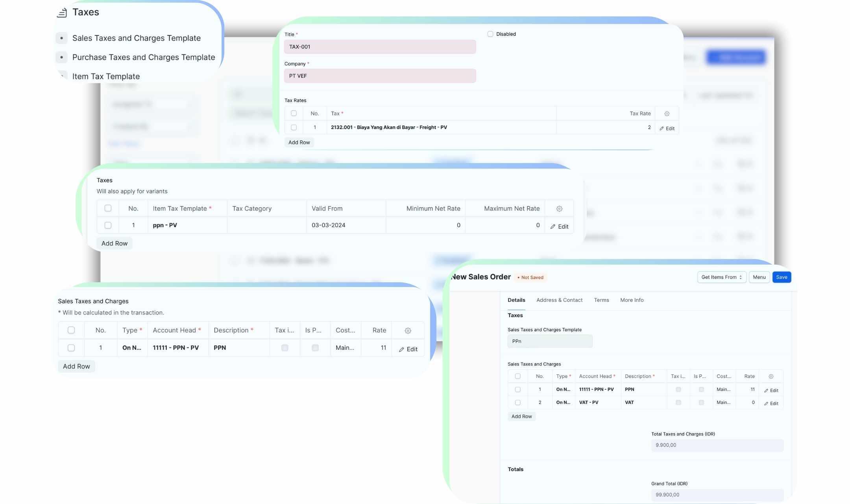Check row 2 VAT checkbox in Sales Order
This screenshot has width=850, height=504.
coord(517,403)
